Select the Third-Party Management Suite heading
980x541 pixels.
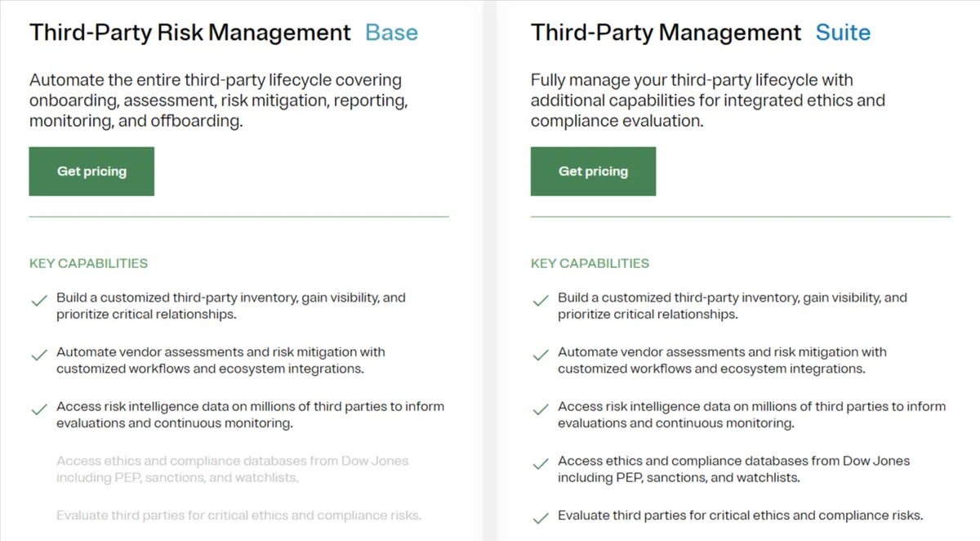coord(701,33)
